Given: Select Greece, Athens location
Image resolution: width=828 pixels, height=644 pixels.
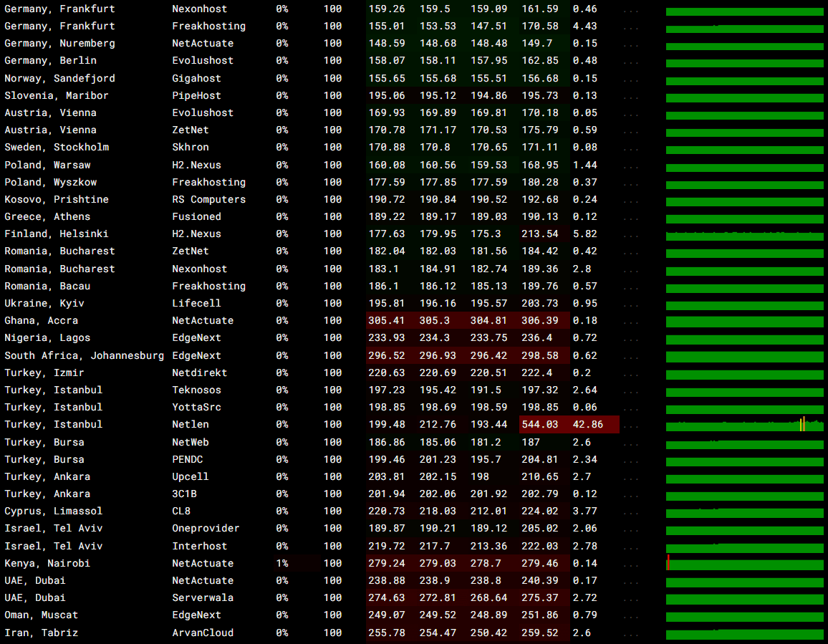Looking at the screenshot, I should point(47,216).
